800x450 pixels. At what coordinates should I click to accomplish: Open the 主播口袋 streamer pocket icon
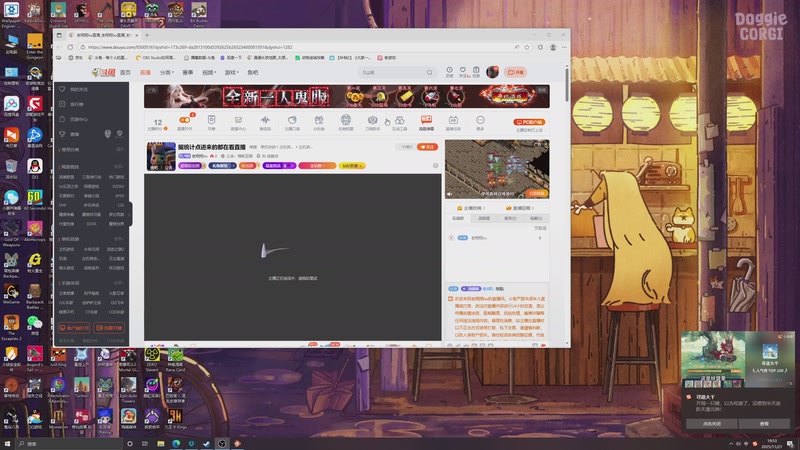pyautogui.click(x=292, y=120)
